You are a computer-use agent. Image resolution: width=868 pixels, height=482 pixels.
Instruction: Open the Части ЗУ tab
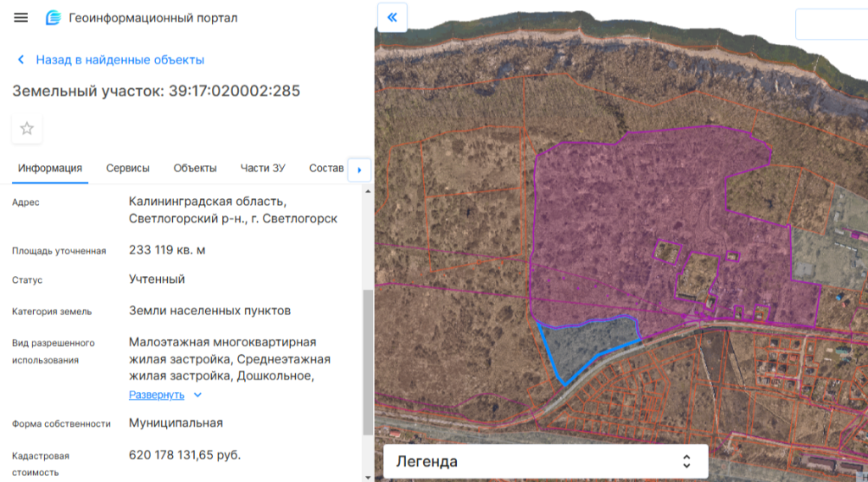tap(263, 168)
